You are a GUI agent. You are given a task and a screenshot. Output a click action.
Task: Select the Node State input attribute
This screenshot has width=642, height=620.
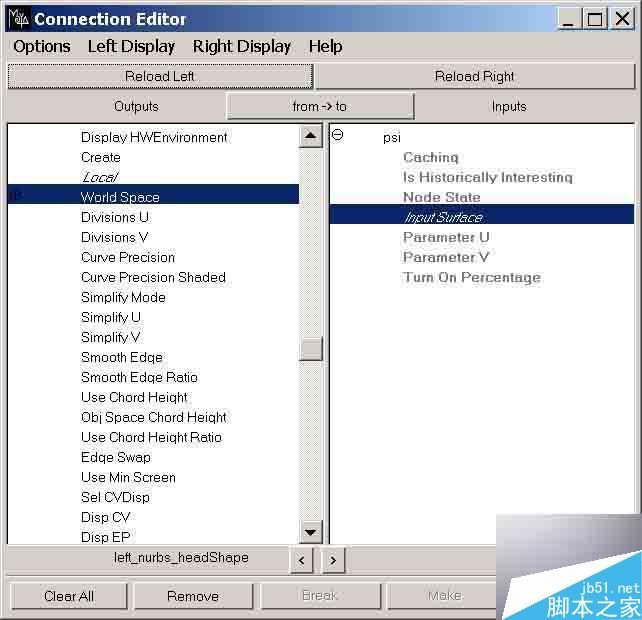pyautogui.click(x=442, y=197)
